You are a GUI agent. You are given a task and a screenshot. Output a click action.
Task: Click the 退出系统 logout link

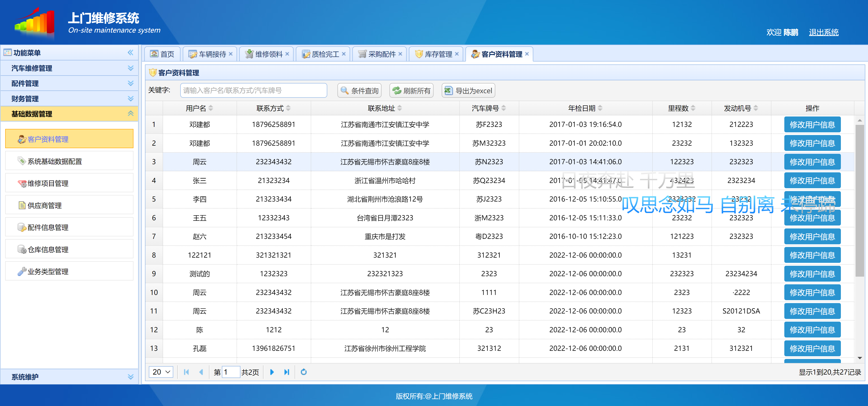pyautogui.click(x=823, y=32)
